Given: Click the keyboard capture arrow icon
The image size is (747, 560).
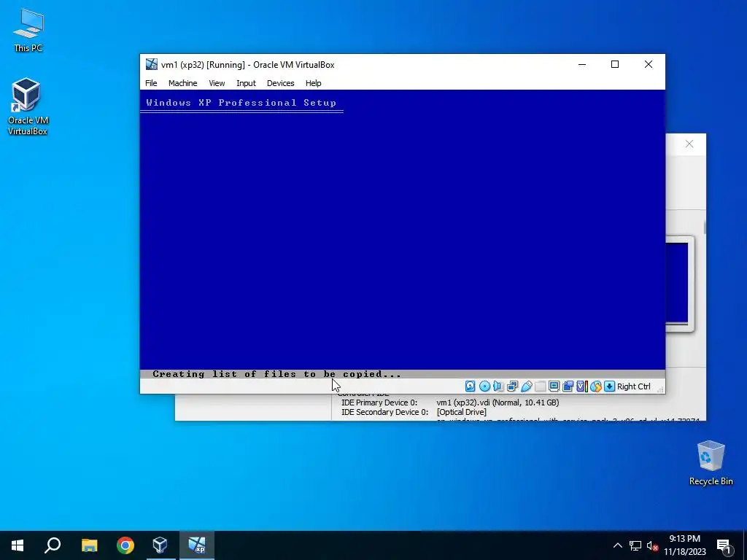Looking at the screenshot, I should 609,386.
